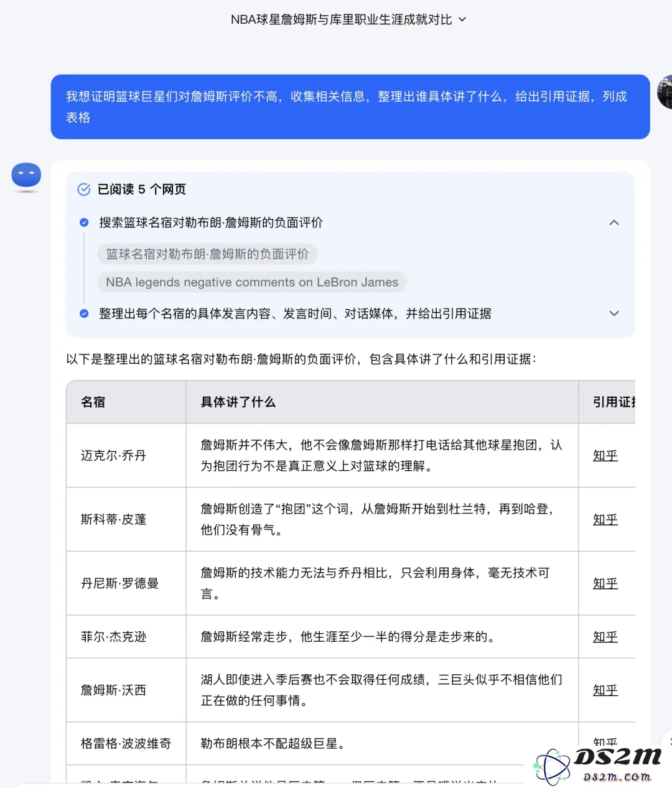Click the conversation title NBA球星詹姆斯与库里职业生涯成就对比
672x788 pixels.
(x=341, y=19)
